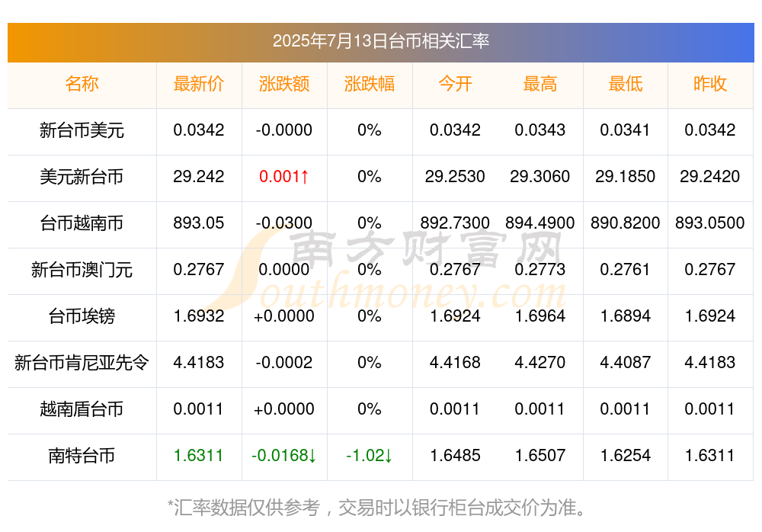Select the 台币埃镑 row name

82,316
